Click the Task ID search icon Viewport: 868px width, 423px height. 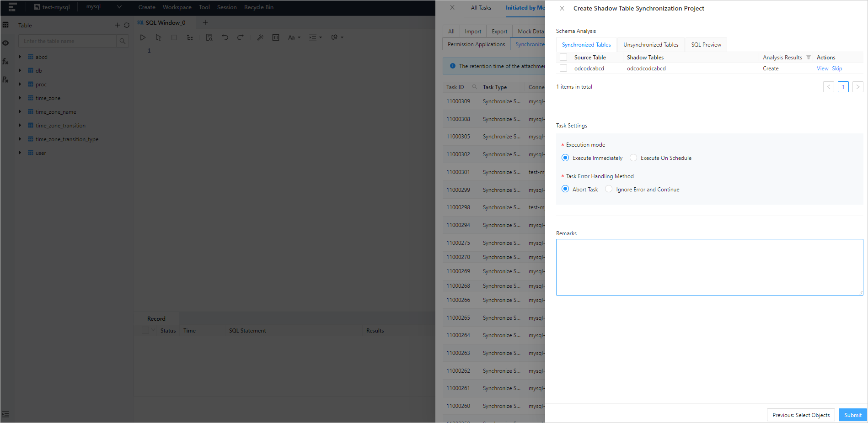coord(474,87)
